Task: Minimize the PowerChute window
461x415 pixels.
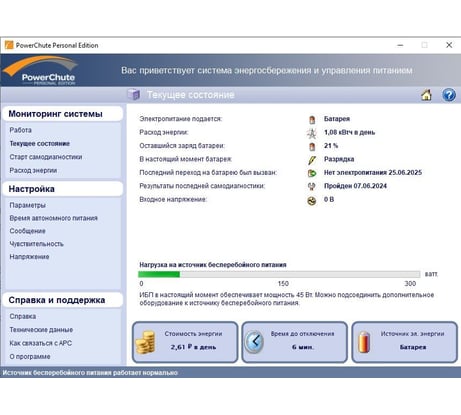Action: [x=400, y=45]
